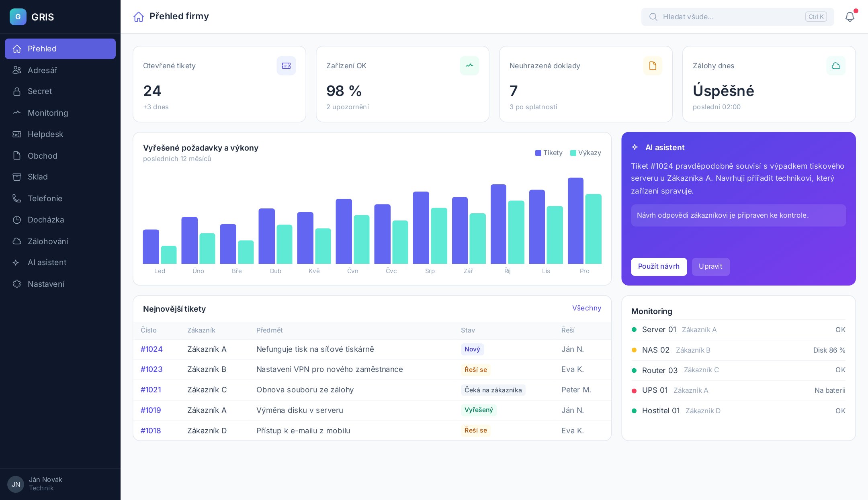Click the home icon next to Přehled firmy
This screenshot has height=500, width=868.
click(x=139, y=16)
